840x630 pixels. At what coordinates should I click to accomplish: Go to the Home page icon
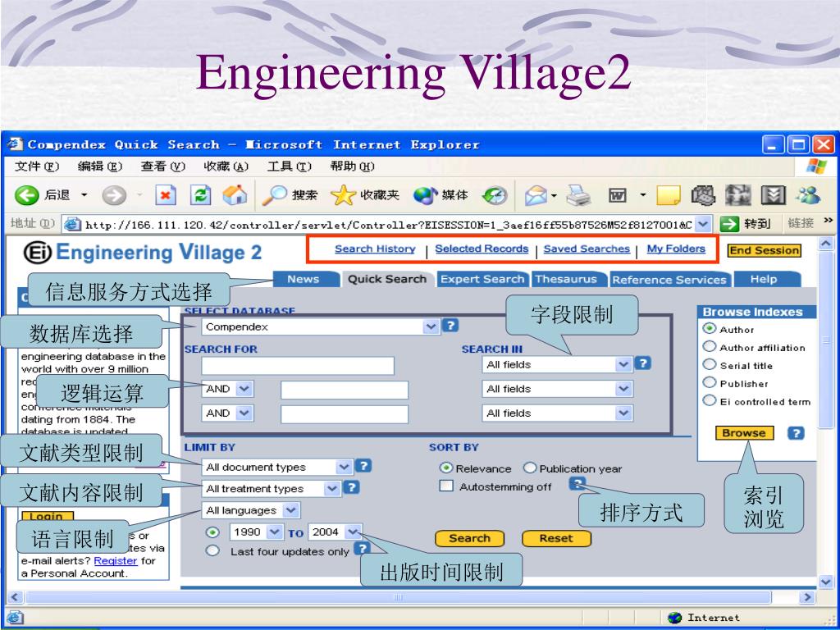coord(235,195)
